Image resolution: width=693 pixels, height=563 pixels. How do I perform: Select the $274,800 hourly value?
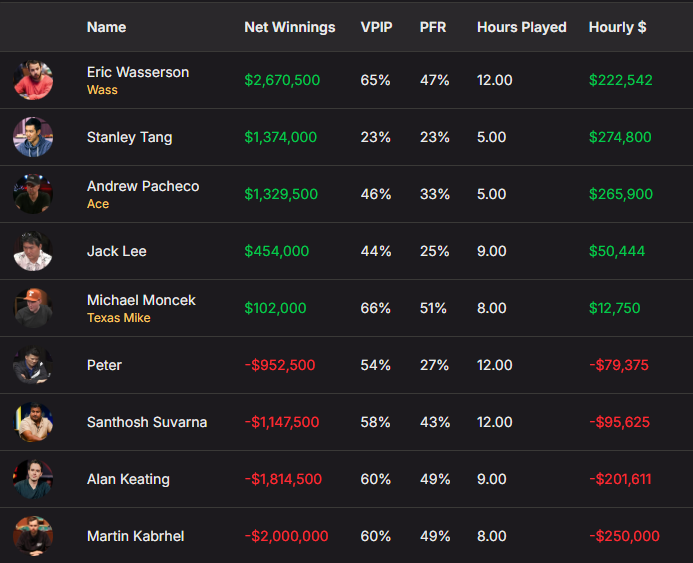click(x=620, y=137)
